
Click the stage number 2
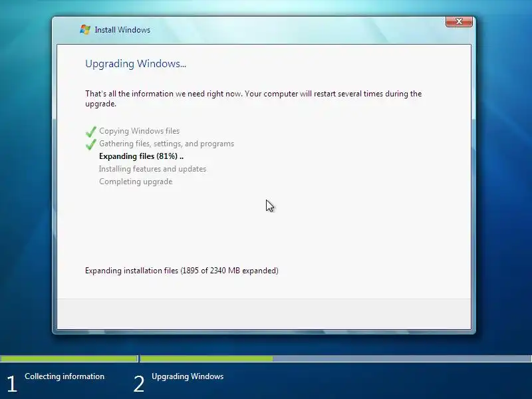coord(139,384)
